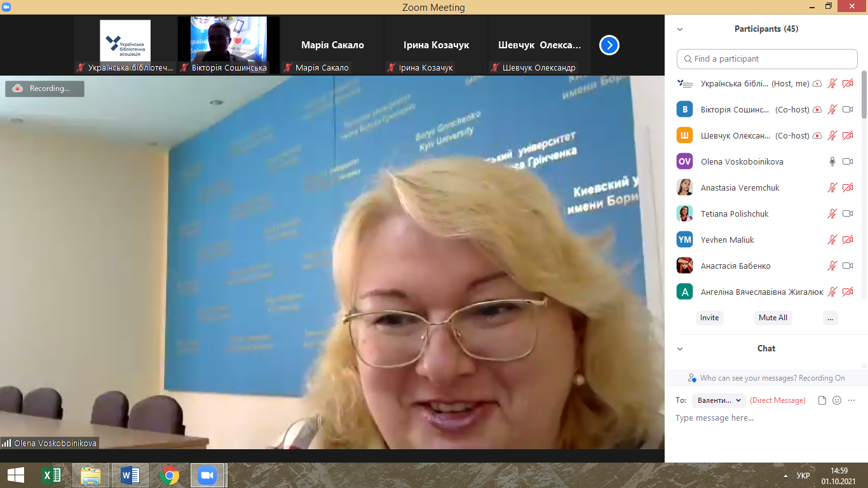Screen dimensions: 868x488
Task: Click the Invite button
Action: pyautogui.click(x=709, y=318)
